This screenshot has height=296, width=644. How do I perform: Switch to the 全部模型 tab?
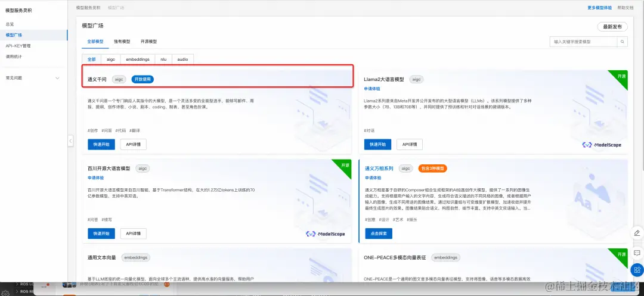95,42
